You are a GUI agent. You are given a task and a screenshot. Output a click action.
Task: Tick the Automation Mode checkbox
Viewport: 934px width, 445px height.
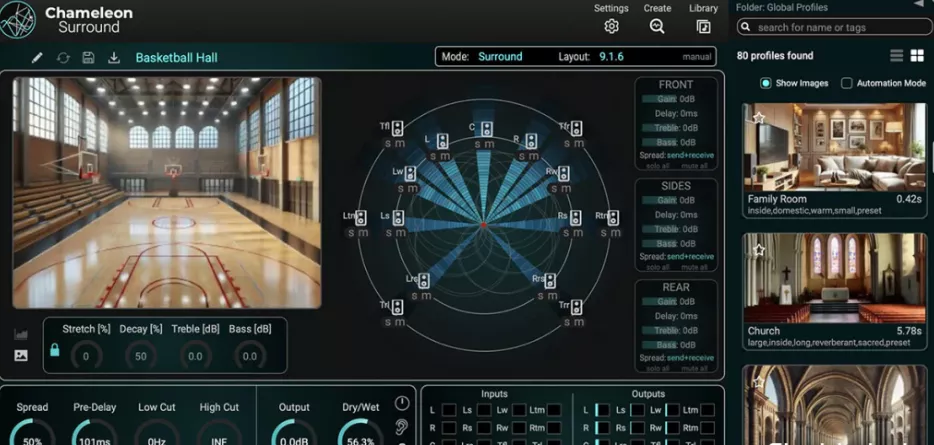tap(846, 83)
